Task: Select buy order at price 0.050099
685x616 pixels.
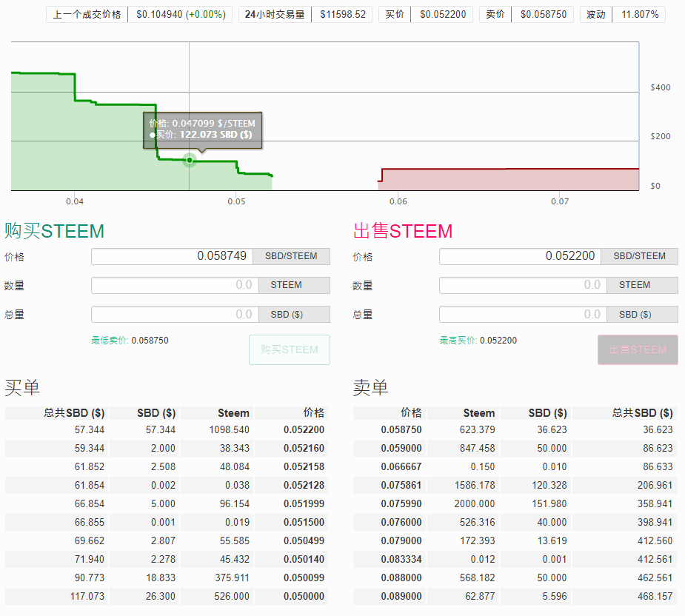Action: tap(165, 578)
